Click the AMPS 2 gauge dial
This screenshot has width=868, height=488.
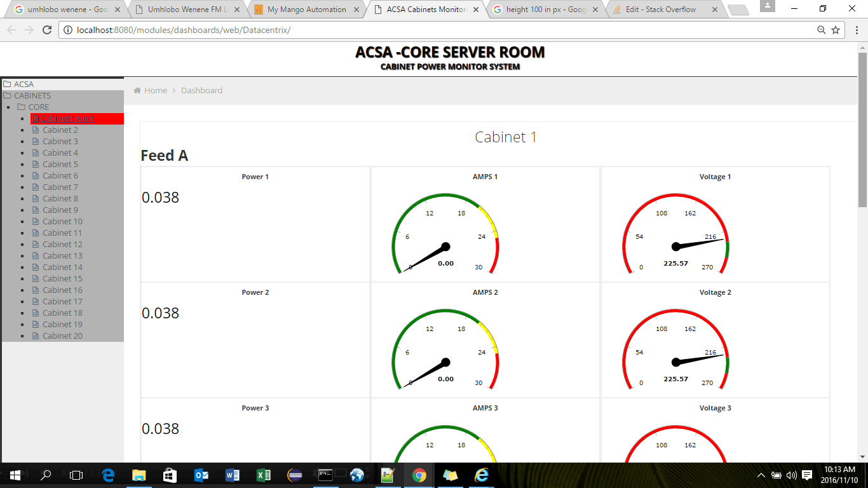[x=445, y=349]
